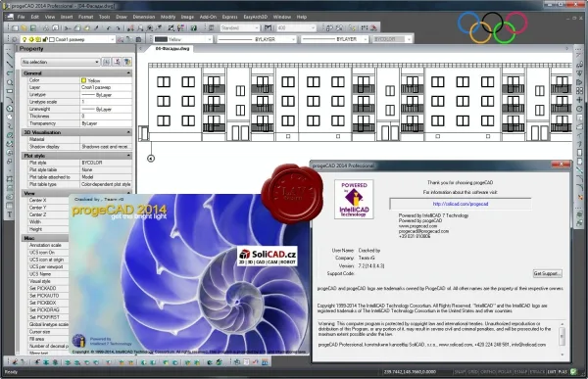This screenshot has width=588, height=379.
Task: Toggle ORTHO in the status bar
Action: pos(488,372)
